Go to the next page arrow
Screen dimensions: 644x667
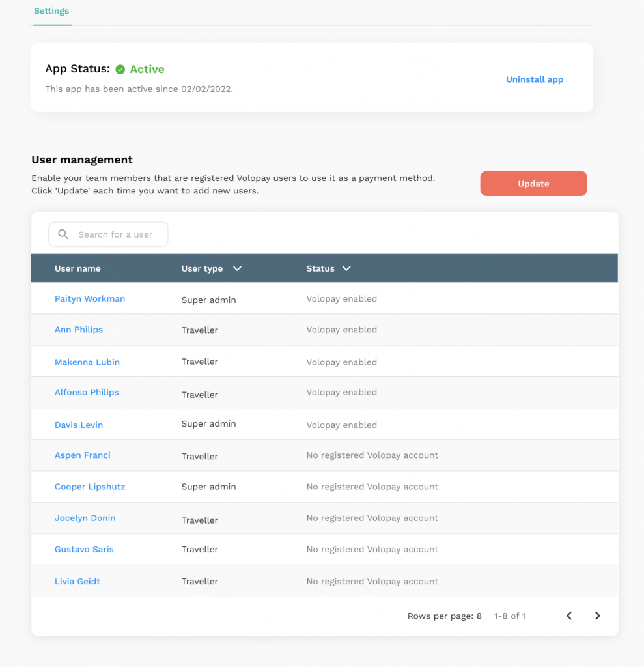pos(597,616)
